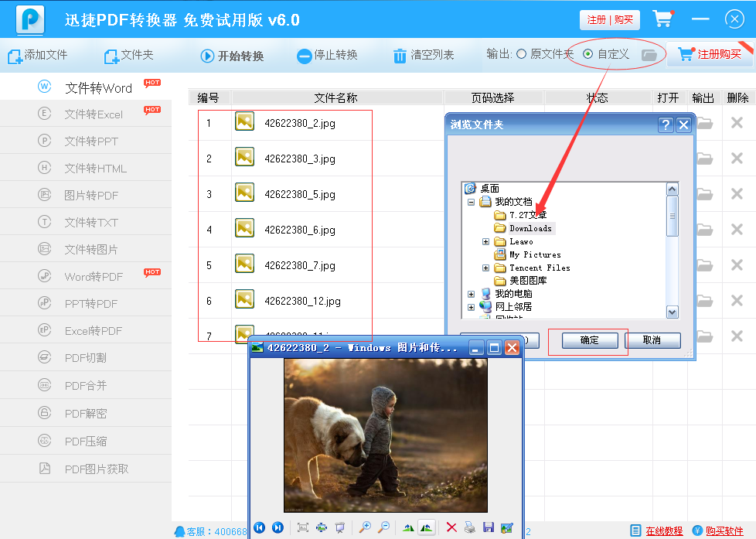Select 7.27文章 folder in tree

coord(528,215)
